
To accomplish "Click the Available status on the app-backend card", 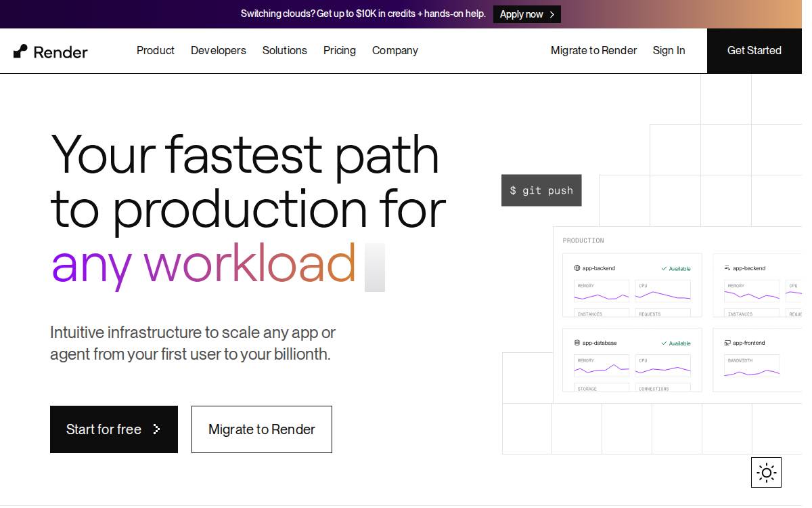I will tap(676, 268).
